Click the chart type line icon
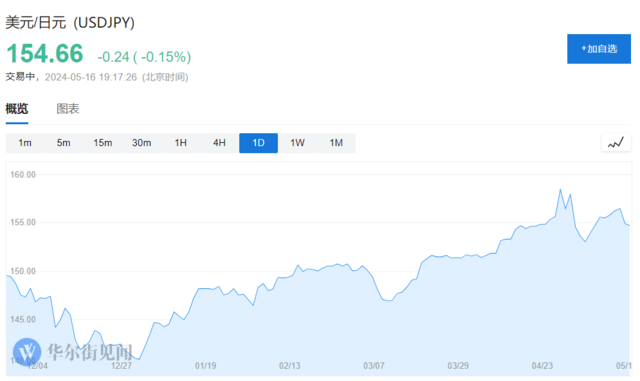This screenshot has width=640, height=381. click(616, 143)
